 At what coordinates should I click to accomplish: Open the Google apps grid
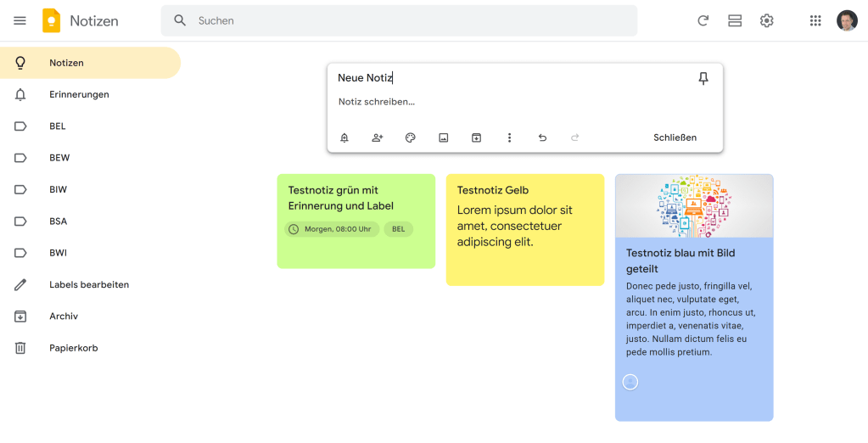pyautogui.click(x=815, y=20)
